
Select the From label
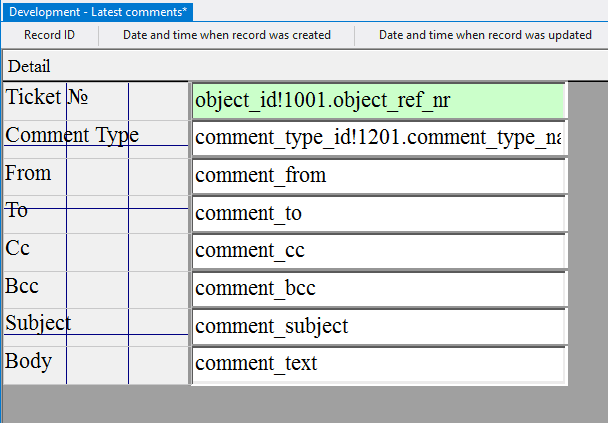click(x=28, y=173)
